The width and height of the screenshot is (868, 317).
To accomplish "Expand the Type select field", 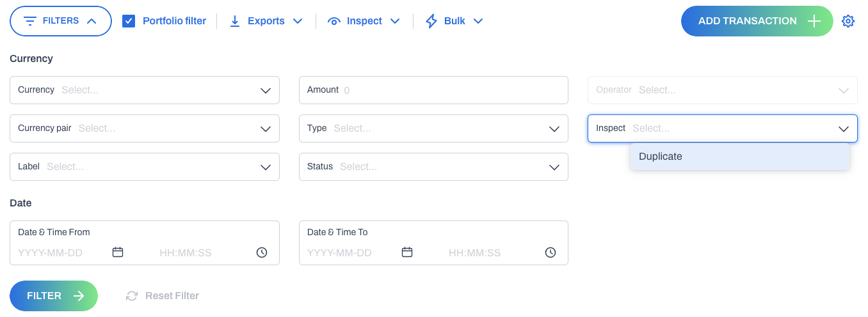I will click(x=433, y=128).
